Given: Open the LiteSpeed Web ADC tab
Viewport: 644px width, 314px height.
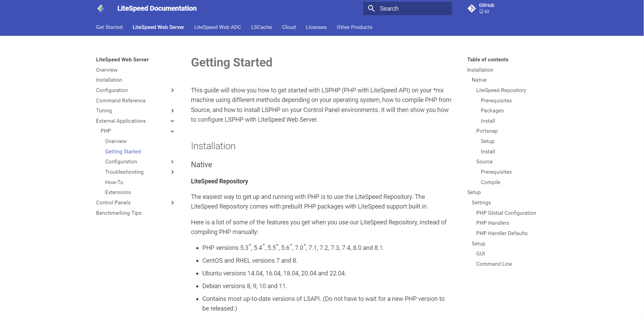Looking at the screenshot, I should pos(217,27).
